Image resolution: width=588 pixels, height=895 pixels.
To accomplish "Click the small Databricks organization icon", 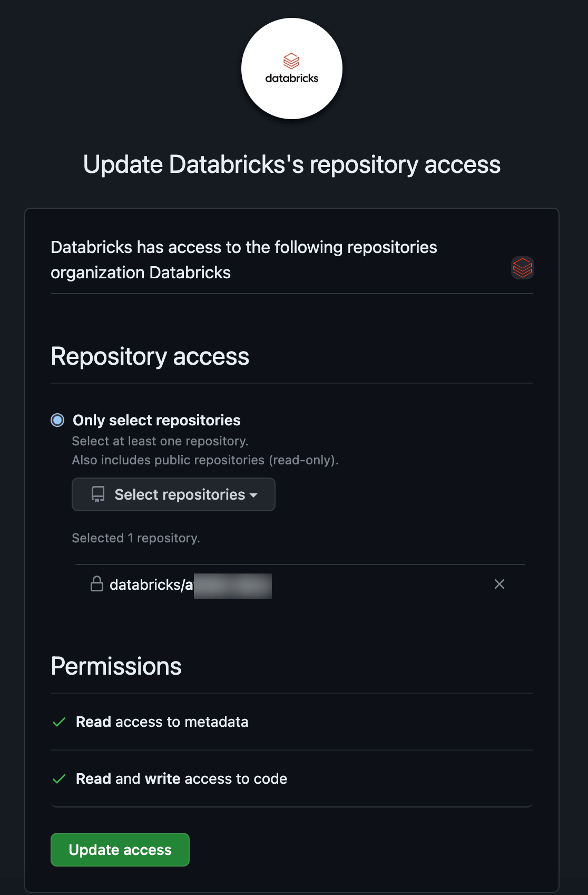I will 522,268.
